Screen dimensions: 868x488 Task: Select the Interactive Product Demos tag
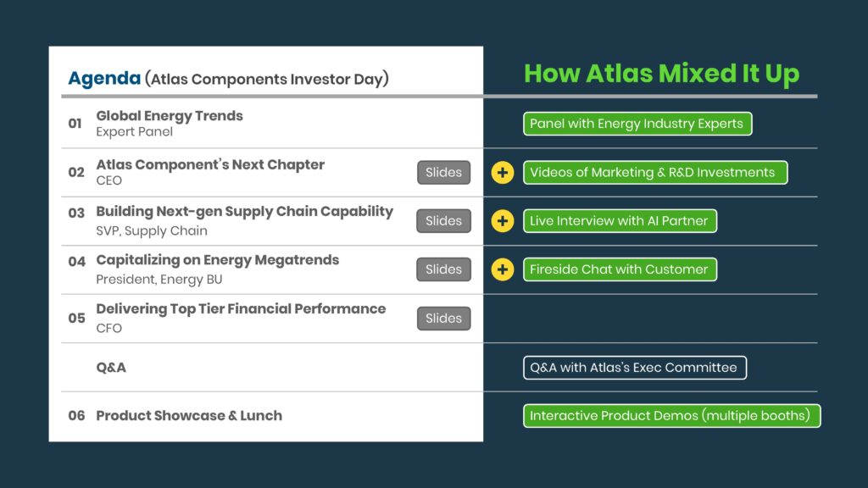coord(671,416)
